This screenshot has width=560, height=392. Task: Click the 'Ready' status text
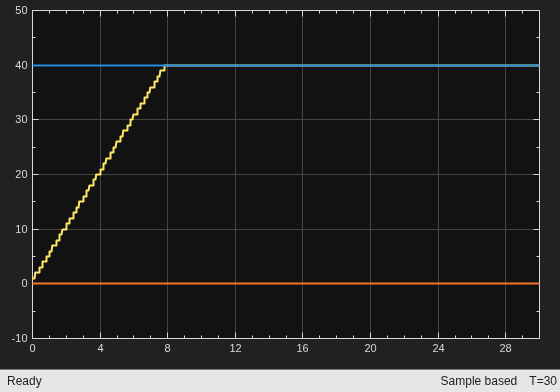(24, 381)
